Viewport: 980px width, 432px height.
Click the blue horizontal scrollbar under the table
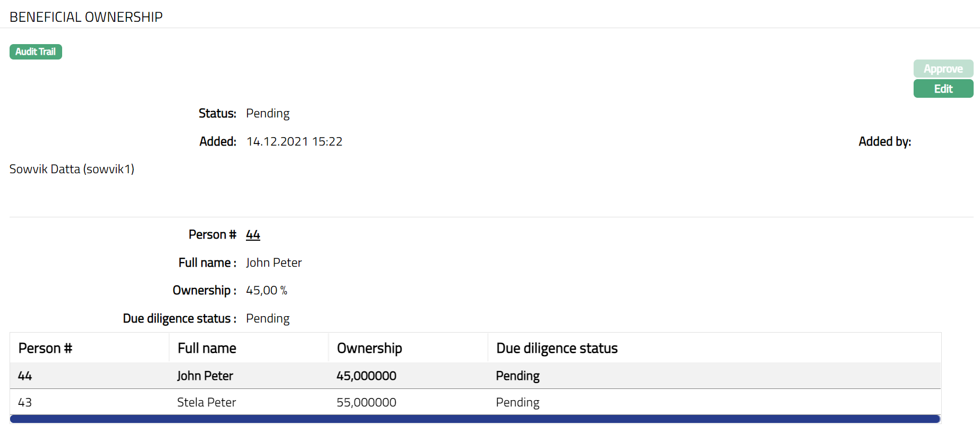click(x=475, y=419)
